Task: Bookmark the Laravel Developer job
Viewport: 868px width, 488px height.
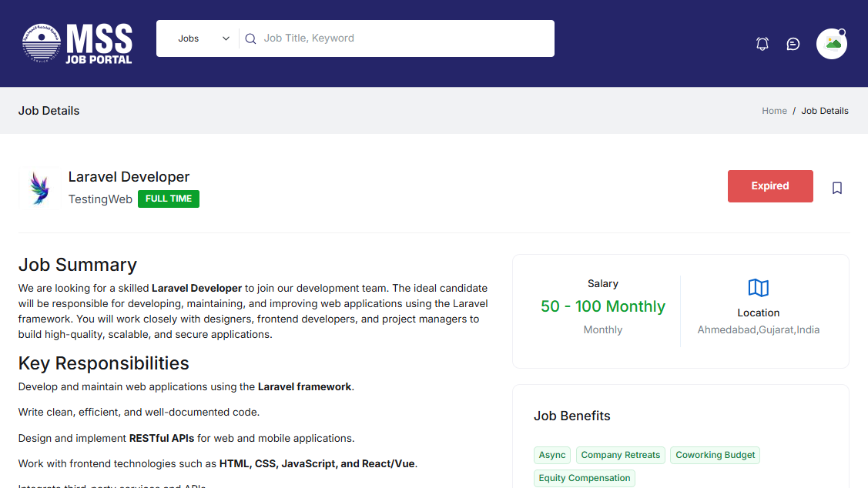Action: tap(837, 188)
